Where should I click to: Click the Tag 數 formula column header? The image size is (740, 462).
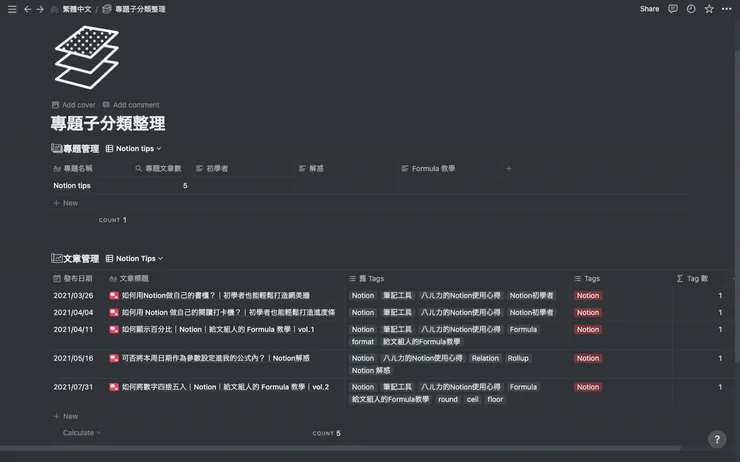coord(692,278)
